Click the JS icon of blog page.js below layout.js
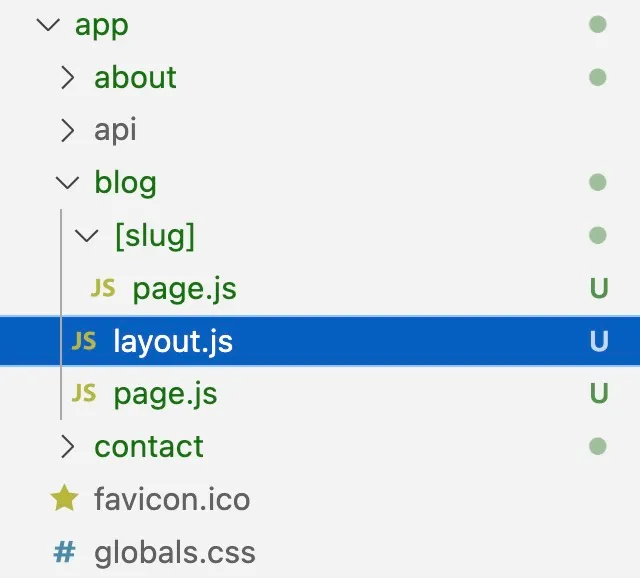This screenshot has height=578, width=640. click(x=84, y=393)
